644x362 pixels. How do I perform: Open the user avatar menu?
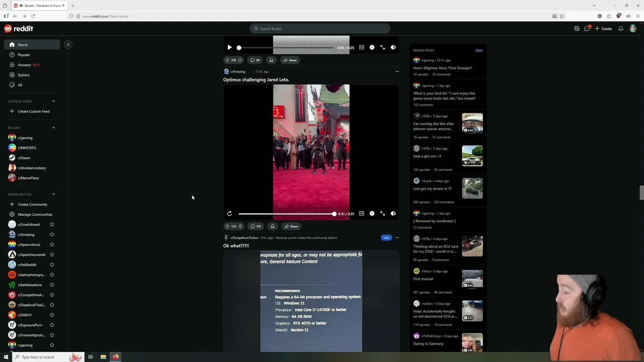pos(633,29)
